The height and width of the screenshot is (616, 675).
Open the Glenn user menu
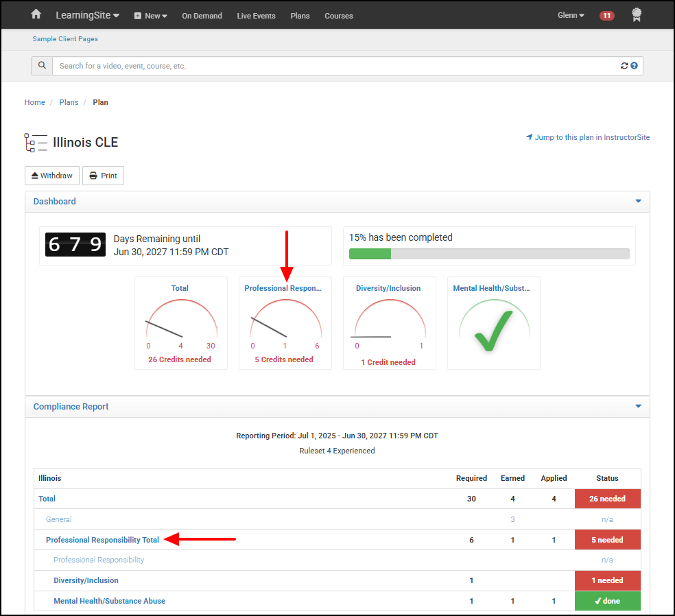coord(571,15)
